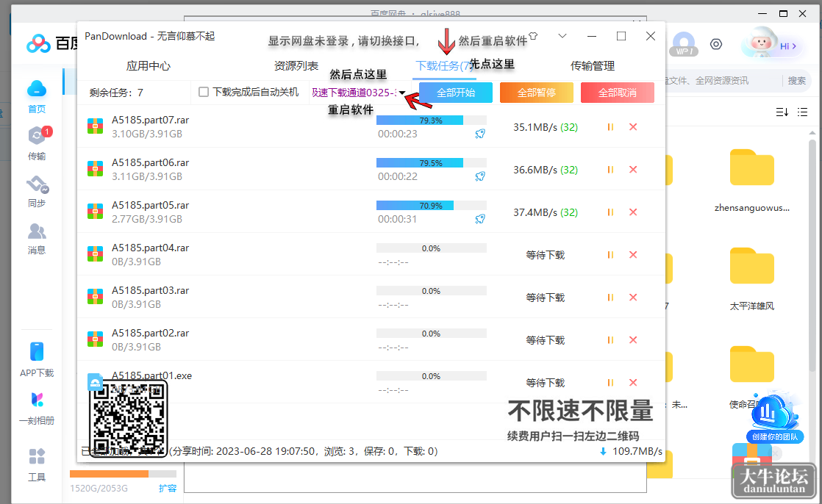Click 全部开始 button
This screenshot has height=504, width=822.
click(456, 93)
